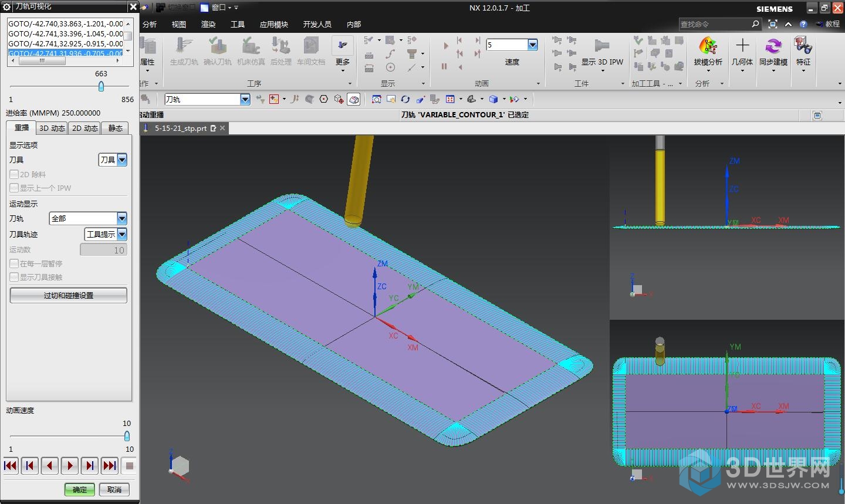Switch to the 2D 动态 tab
The width and height of the screenshot is (845, 504).
click(84, 128)
